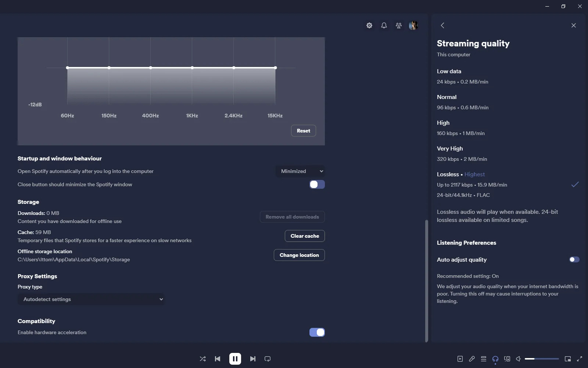Screen dimensions: 588x368
Task: Select Lossless streaming quality option
Action: pyautogui.click(x=508, y=184)
